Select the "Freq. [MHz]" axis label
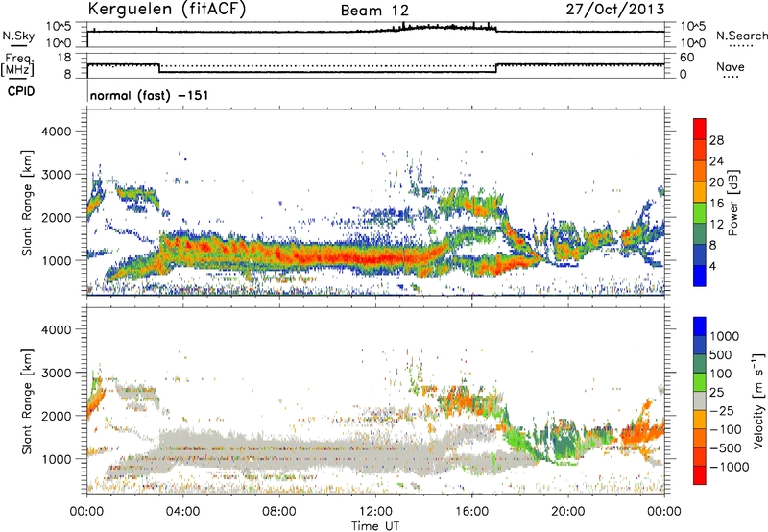The image size is (768, 532). 17,64
